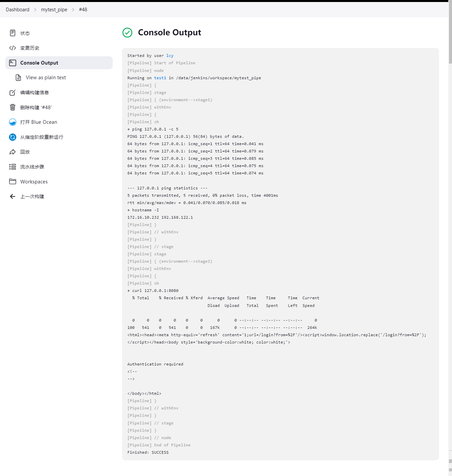Screen dimensions: 452x476
Task: Click the trash icon to delete build #48
Action: click(13, 107)
